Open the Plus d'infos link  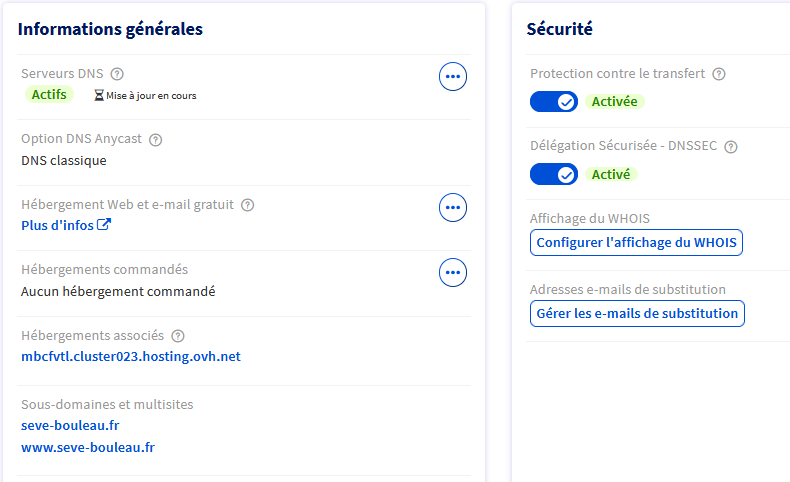pos(57,225)
